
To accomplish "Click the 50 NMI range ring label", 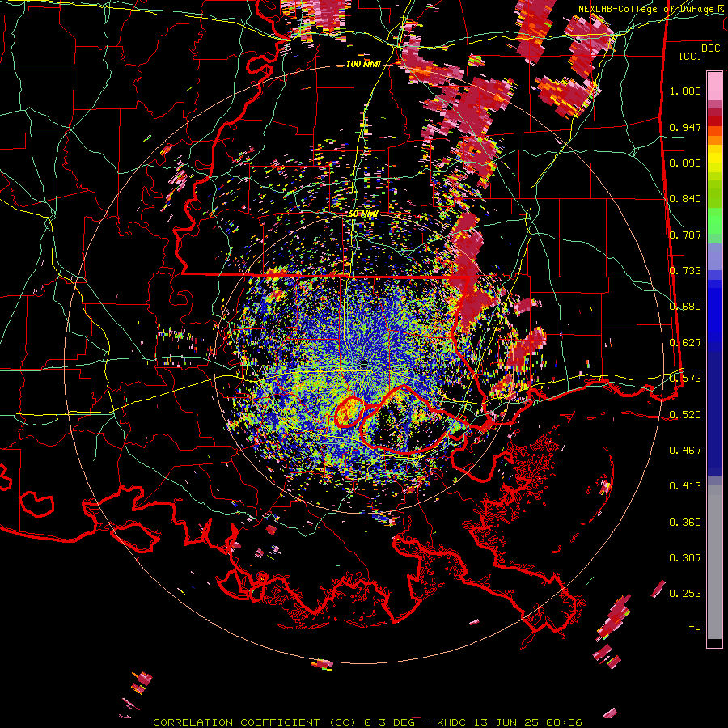I will pyautogui.click(x=363, y=214).
